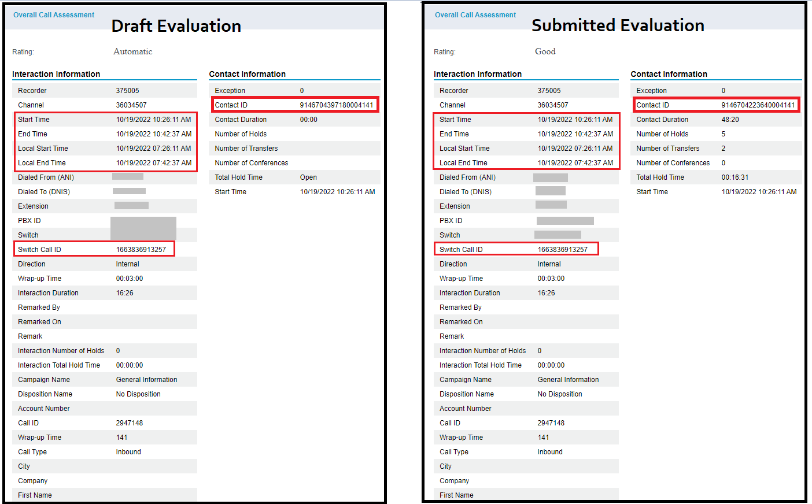The width and height of the screenshot is (812, 504).
Task: Click 'Account Number' label in Submitted Evaluation
Action: click(x=466, y=409)
